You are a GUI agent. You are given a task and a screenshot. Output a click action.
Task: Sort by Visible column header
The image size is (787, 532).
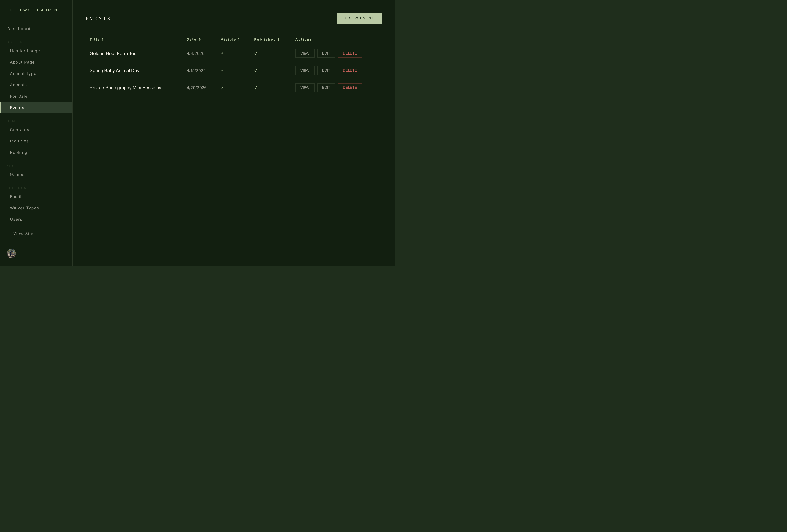pos(230,40)
